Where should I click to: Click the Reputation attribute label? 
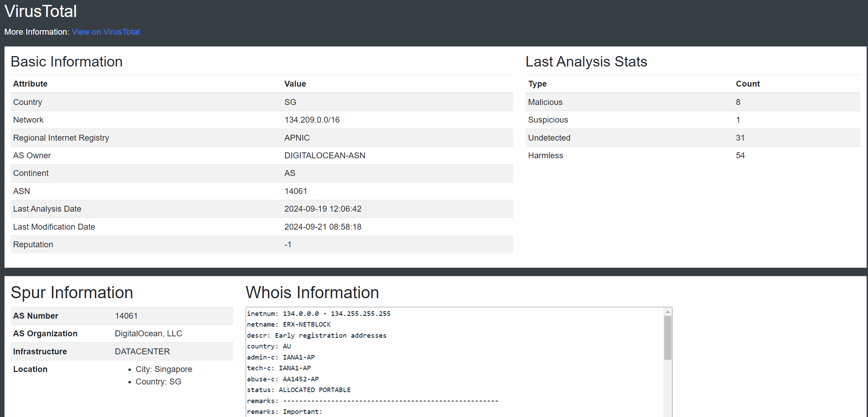click(x=33, y=245)
